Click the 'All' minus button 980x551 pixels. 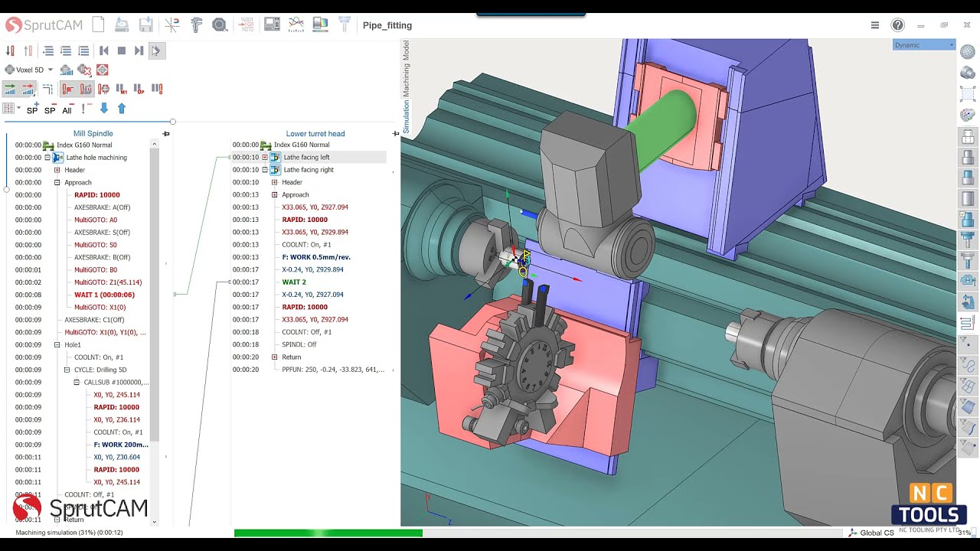click(67, 109)
